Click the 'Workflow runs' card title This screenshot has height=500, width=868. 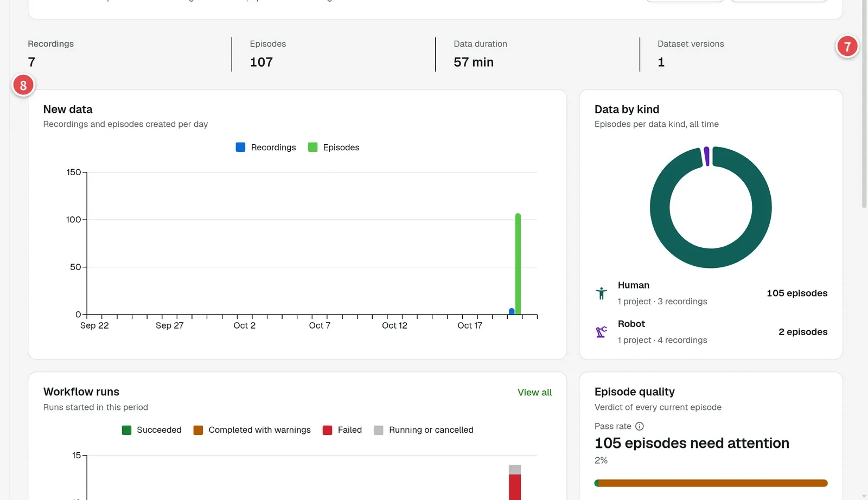[81, 392]
